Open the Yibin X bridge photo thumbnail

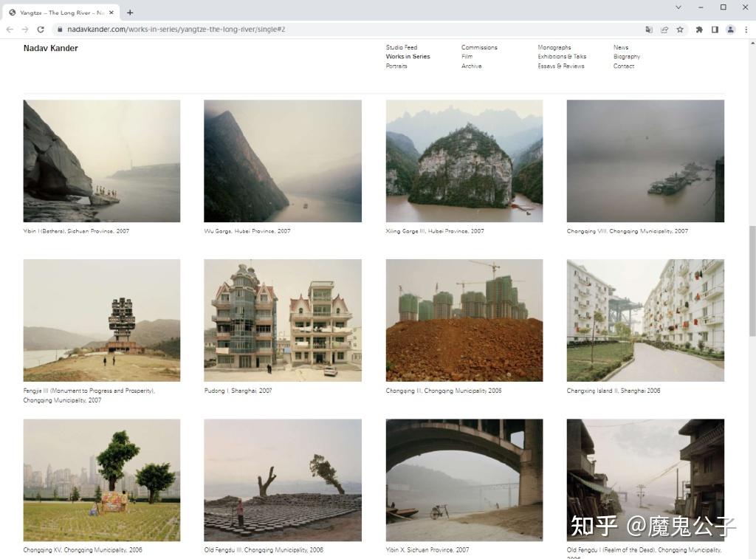point(464,480)
